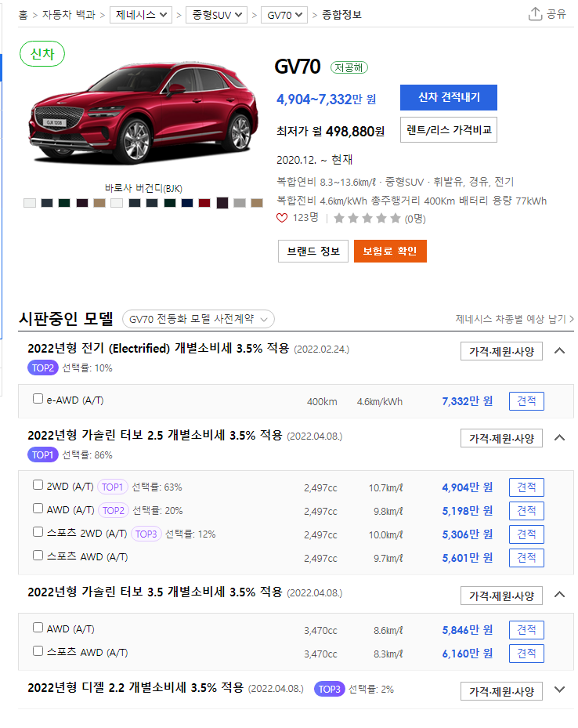Click the star rating beside (0명)

[x=367, y=218]
